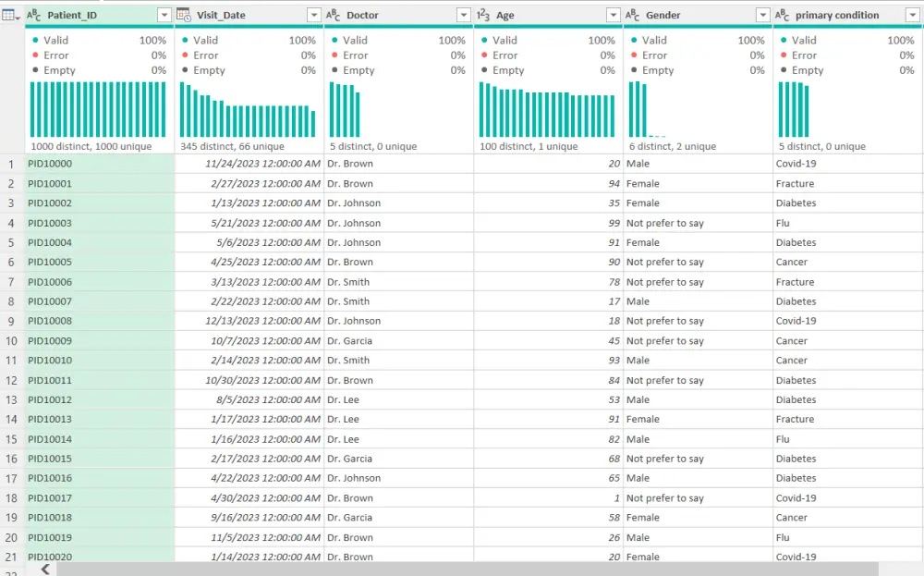This screenshot has width=924, height=576.
Task: Click Age cell with value 94
Action: (549, 183)
